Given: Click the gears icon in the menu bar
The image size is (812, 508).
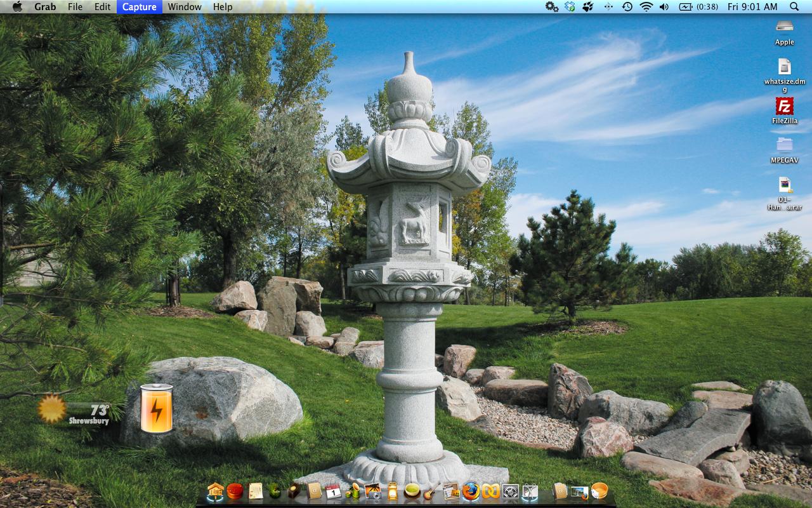Looking at the screenshot, I should 552,6.
